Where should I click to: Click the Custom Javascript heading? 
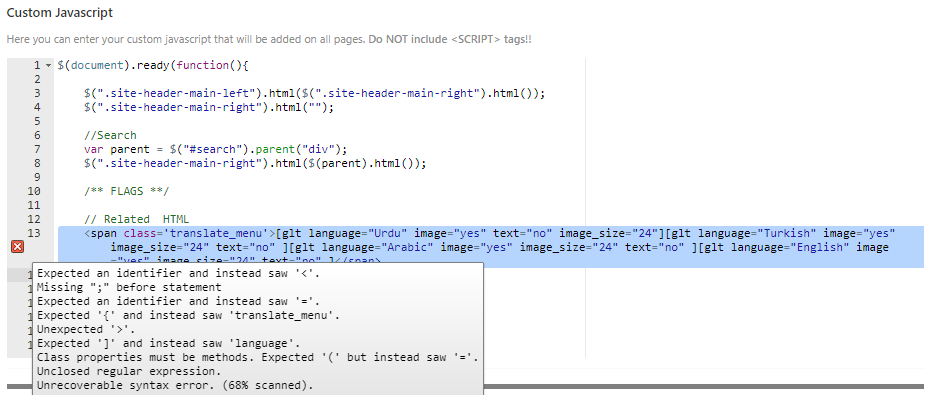pyautogui.click(x=60, y=13)
